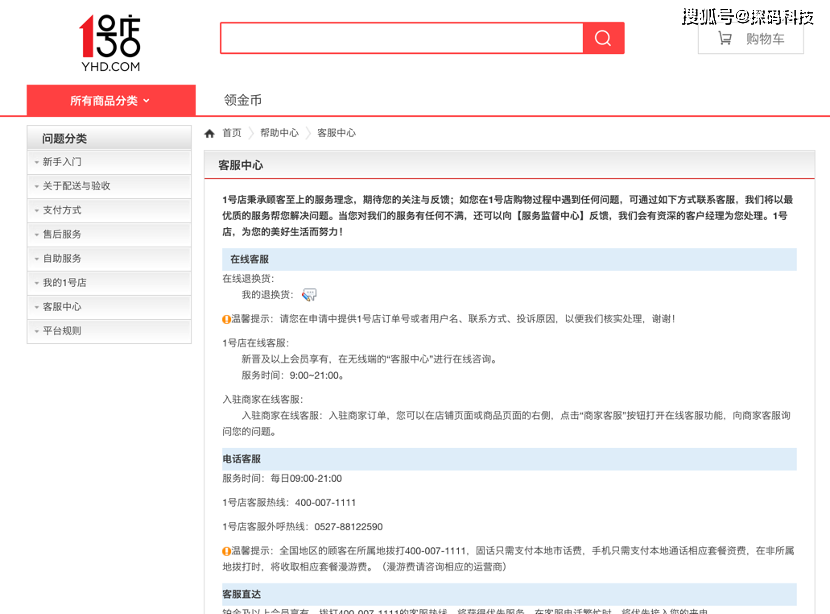Click the orange warning icon beside 请您在申请中提供
Screen dimensions: 830x614
pyautogui.click(x=226, y=319)
